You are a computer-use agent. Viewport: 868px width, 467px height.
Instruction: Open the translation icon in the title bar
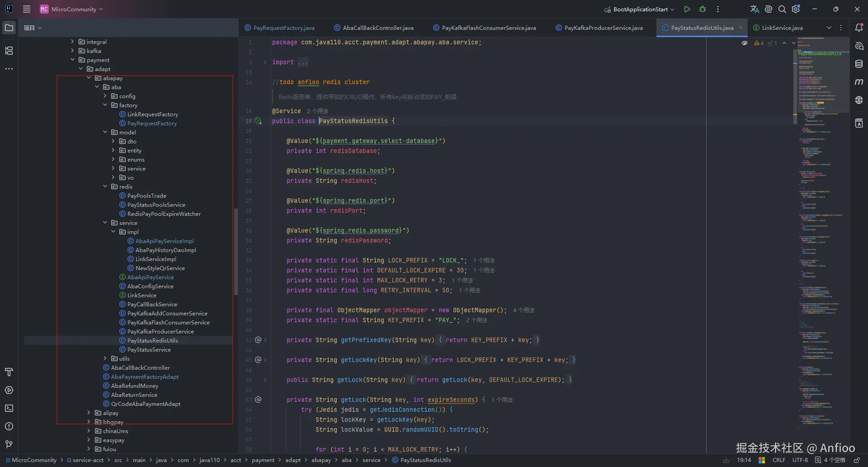[755, 9]
